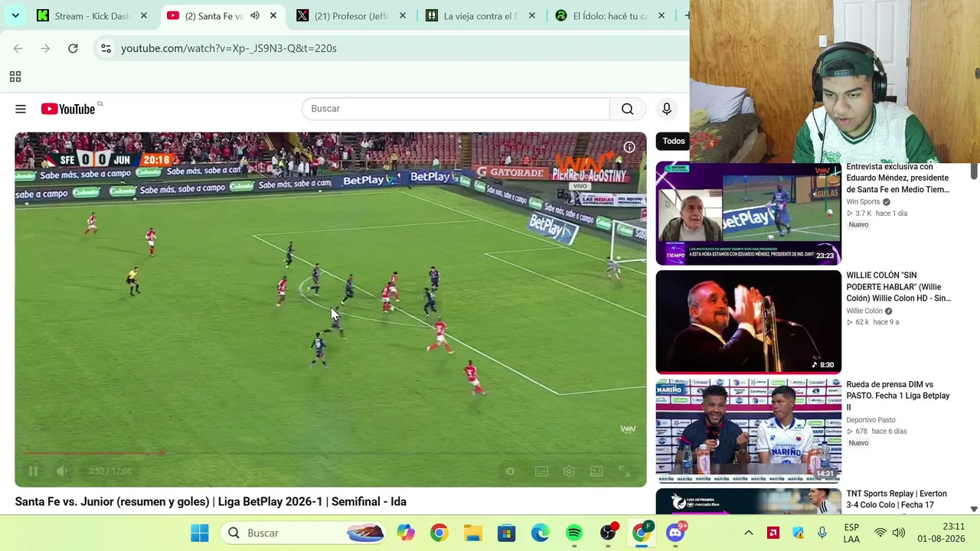
Task: Seek on the video progress bar
Action: (x=331, y=454)
